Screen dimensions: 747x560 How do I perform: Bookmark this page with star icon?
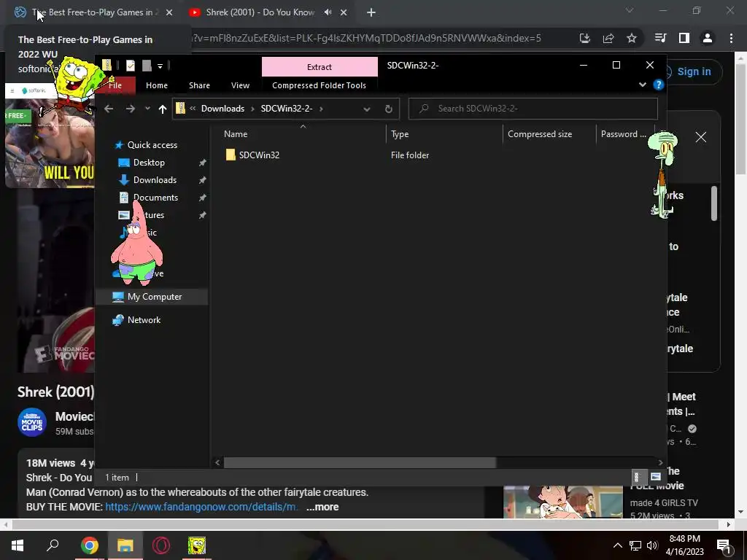click(x=632, y=38)
